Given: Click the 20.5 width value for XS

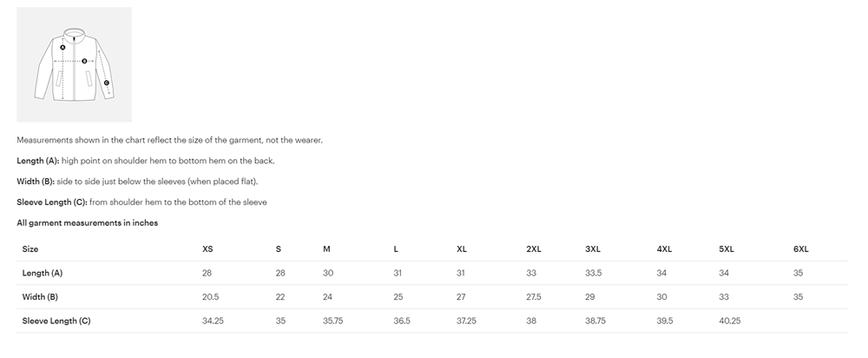Looking at the screenshot, I should point(210,296).
